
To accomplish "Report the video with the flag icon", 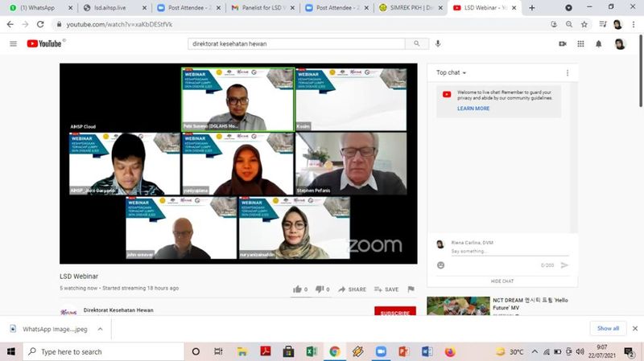I will click(x=411, y=289).
